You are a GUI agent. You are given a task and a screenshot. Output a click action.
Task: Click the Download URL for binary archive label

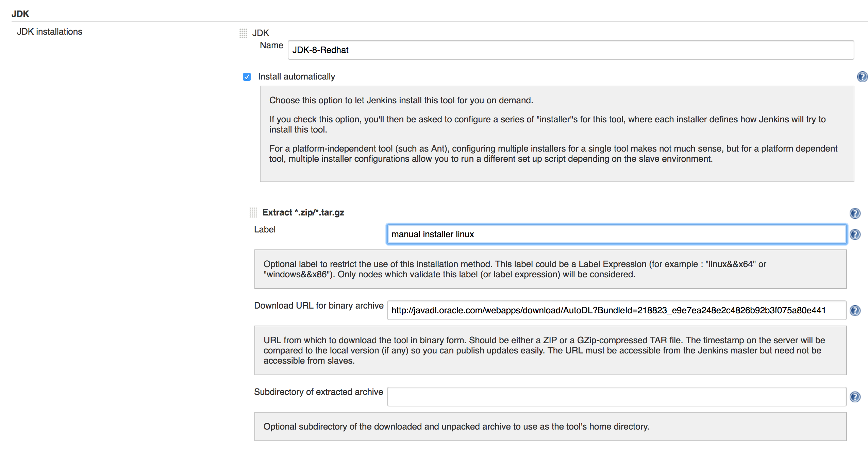click(318, 306)
